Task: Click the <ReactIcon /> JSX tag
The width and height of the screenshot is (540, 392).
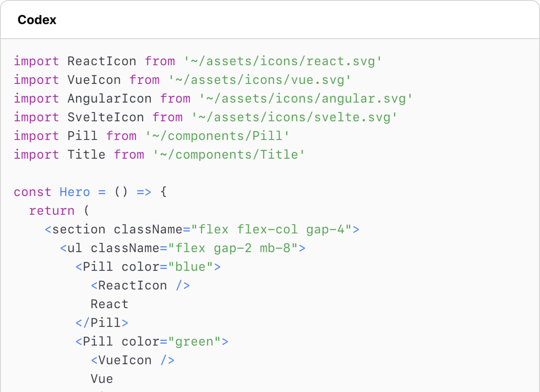Action: (x=140, y=286)
